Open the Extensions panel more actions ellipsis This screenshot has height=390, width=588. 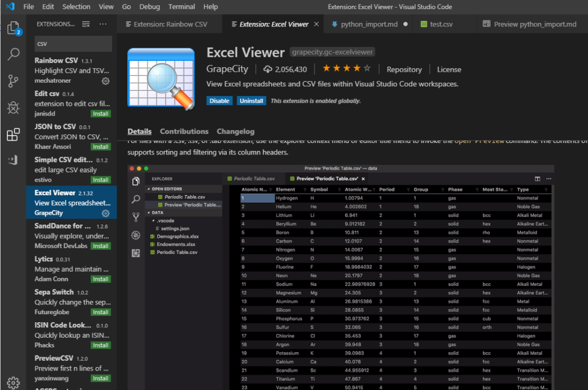click(x=103, y=24)
